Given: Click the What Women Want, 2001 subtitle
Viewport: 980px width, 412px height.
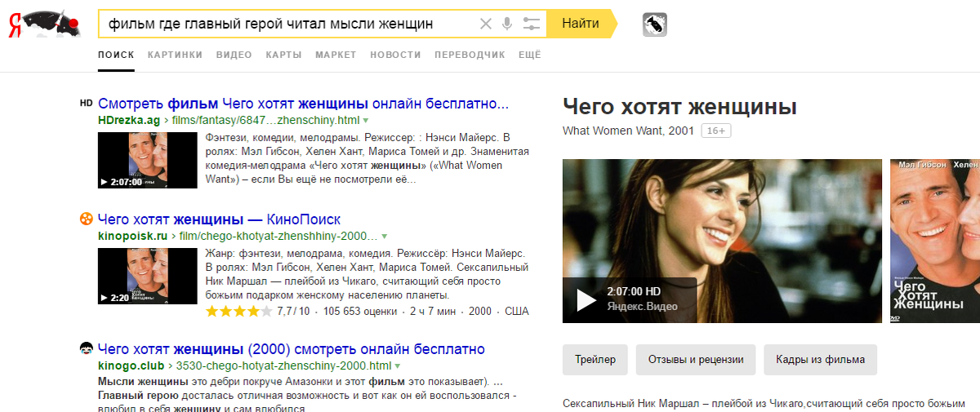Looking at the screenshot, I should pyautogui.click(x=628, y=131).
